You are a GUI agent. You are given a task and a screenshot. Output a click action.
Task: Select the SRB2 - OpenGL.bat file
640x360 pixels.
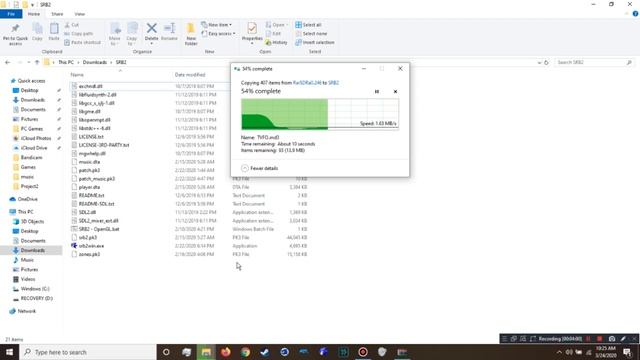(99, 229)
